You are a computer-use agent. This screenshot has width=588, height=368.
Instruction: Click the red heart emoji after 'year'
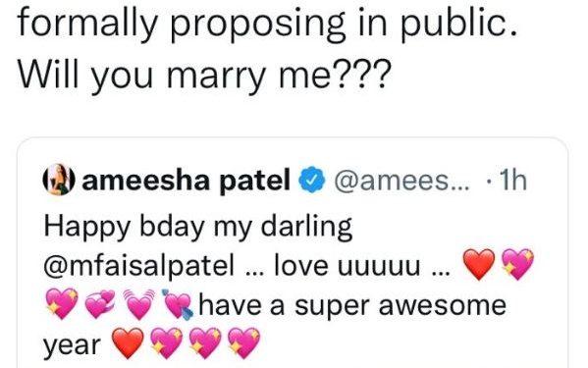point(129,343)
